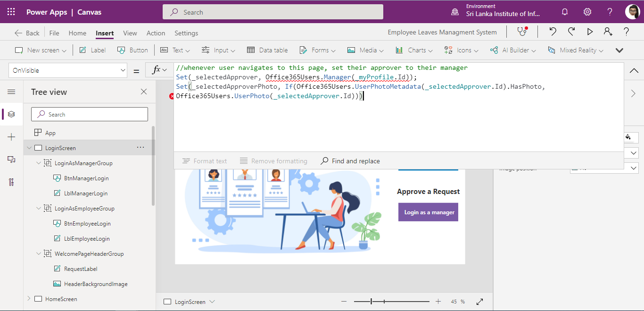Click Login as a manager button

pos(428,212)
